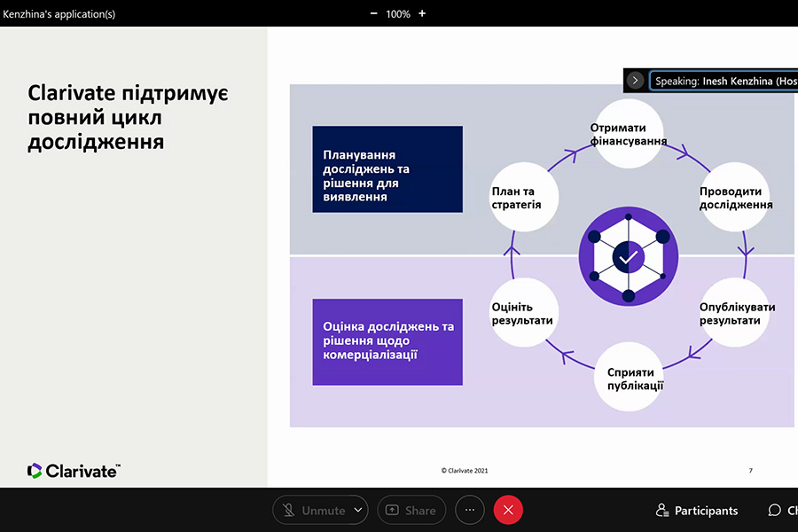Image resolution: width=798 pixels, height=532 pixels.
Task: Zoom out with the minus icon
Action: (373, 13)
